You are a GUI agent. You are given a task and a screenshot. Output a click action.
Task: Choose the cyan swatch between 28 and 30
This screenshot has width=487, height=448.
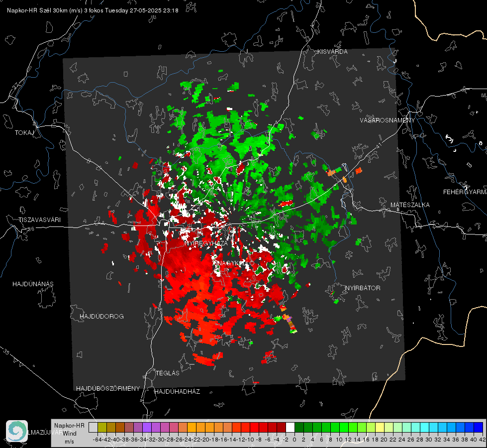pos(425,427)
